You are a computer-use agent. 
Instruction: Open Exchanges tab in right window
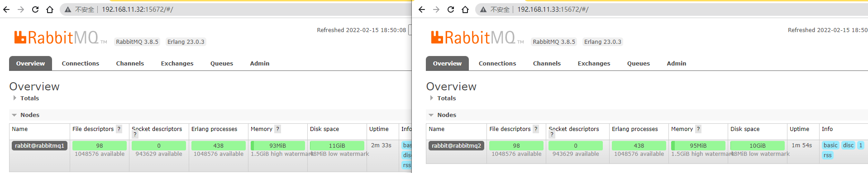594,63
